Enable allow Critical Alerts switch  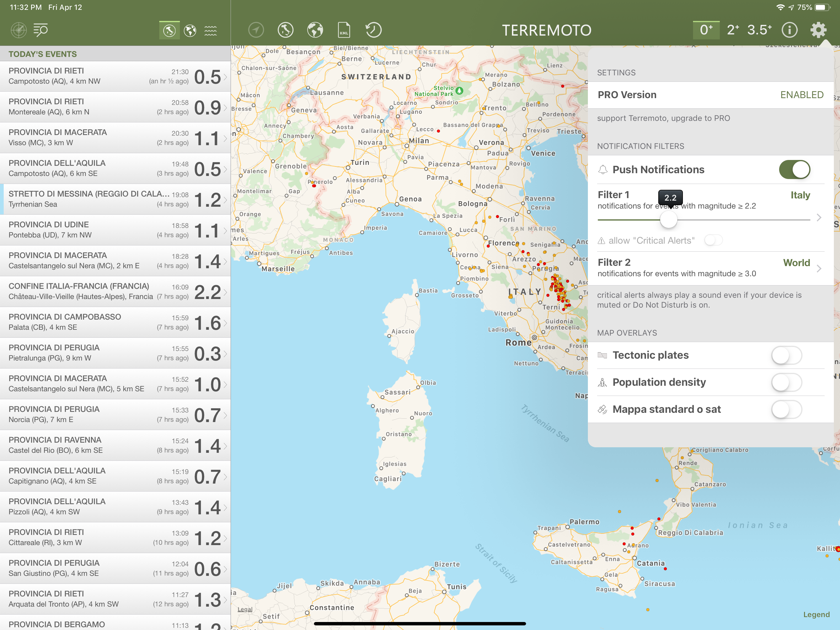(714, 240)
